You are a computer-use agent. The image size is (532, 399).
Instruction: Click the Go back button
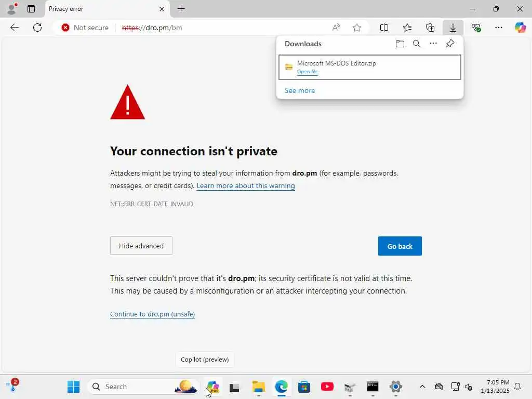pos(400,246)
